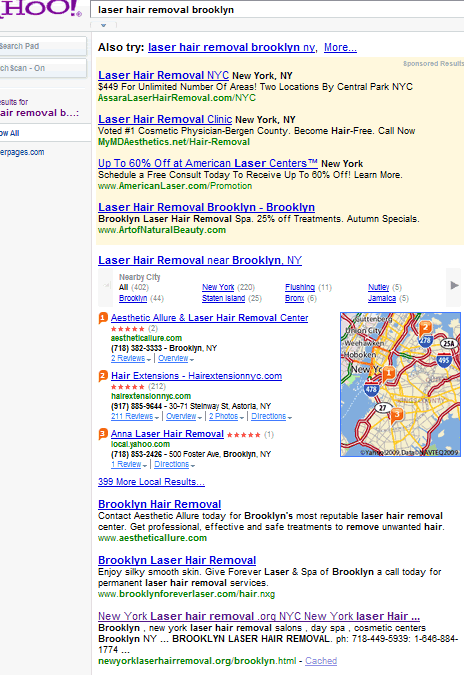Screen dimensions: 464x675
Task: Click 'Show All' in left sidebar
Action: 9,133
